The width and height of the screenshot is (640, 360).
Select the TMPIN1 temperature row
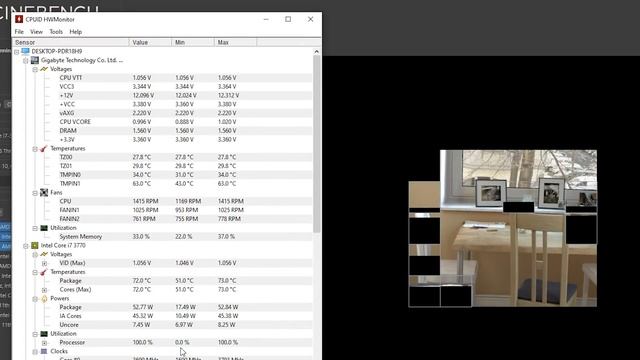click(162, 184)
